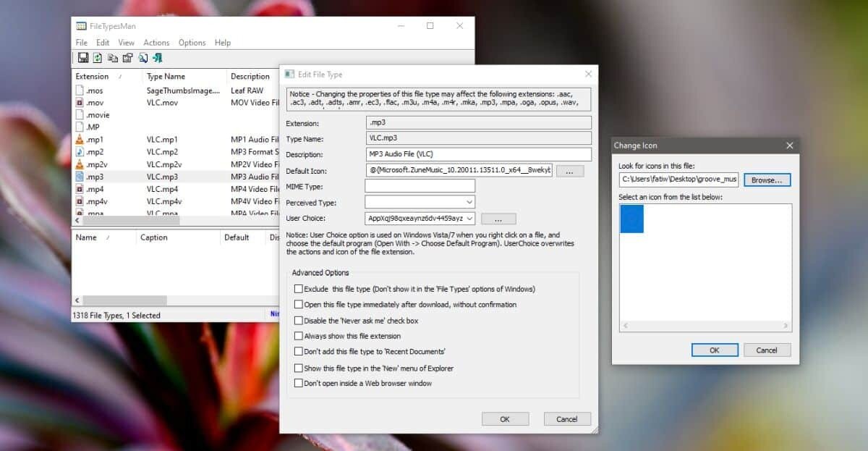Select the .mp1 VLC cone file icon

coord(80,140)
